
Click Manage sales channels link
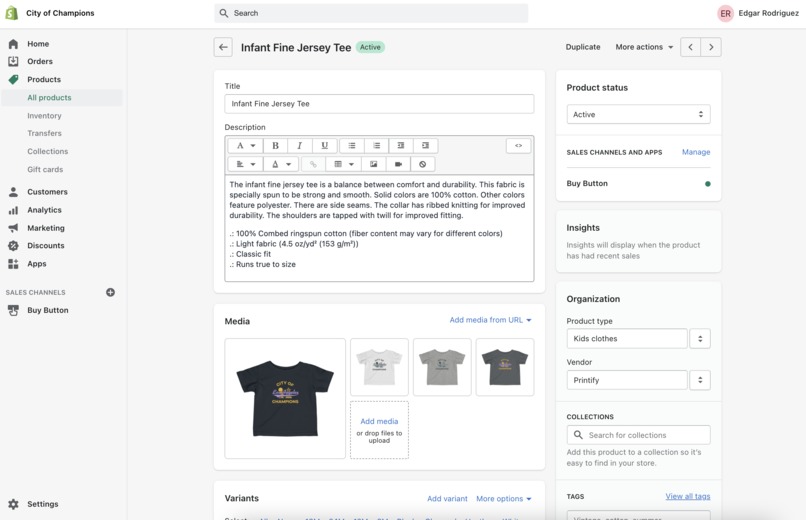pos(696,152)
